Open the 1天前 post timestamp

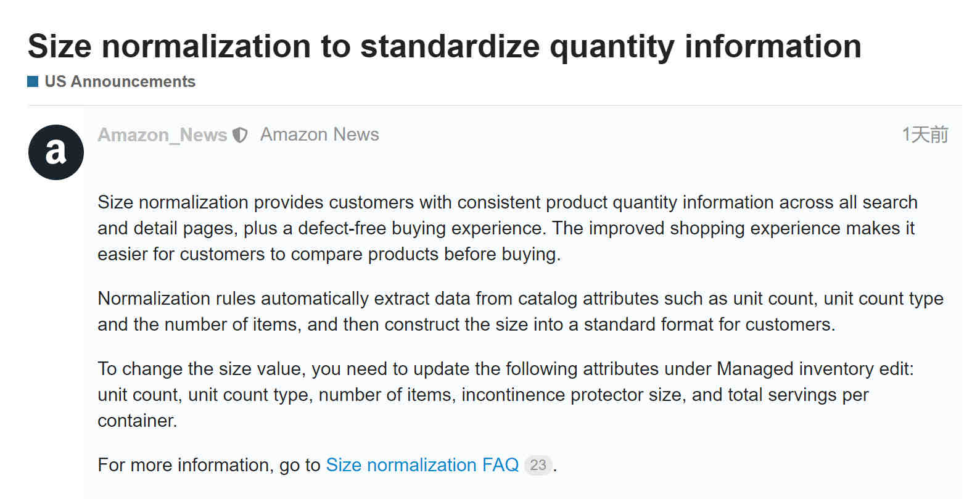coord(925,134)
